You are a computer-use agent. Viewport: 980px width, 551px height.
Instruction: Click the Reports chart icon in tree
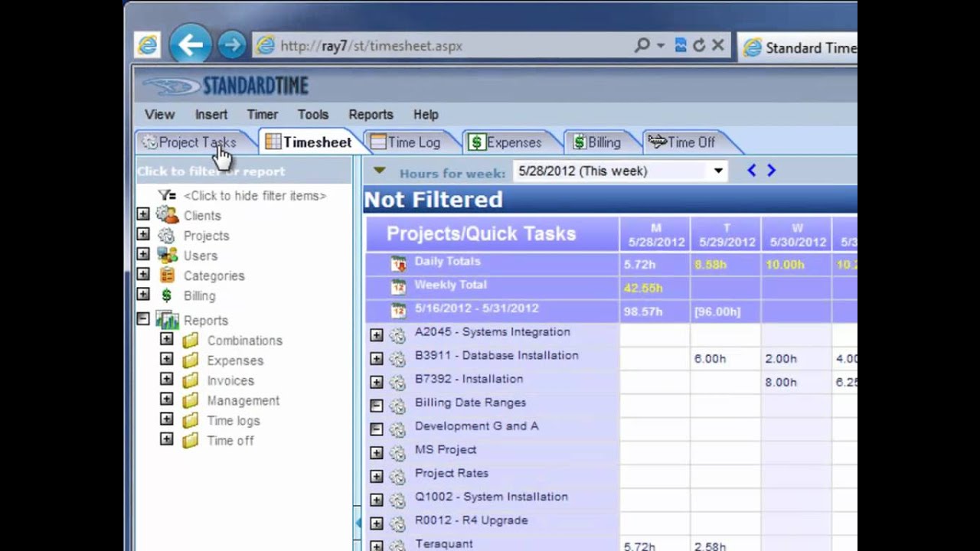[x=167, y=320]
